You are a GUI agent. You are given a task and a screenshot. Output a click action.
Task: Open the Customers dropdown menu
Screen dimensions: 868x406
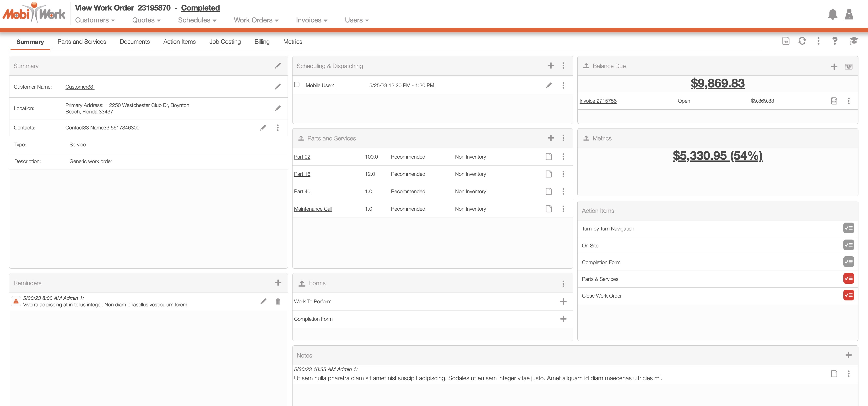point(95,20)
